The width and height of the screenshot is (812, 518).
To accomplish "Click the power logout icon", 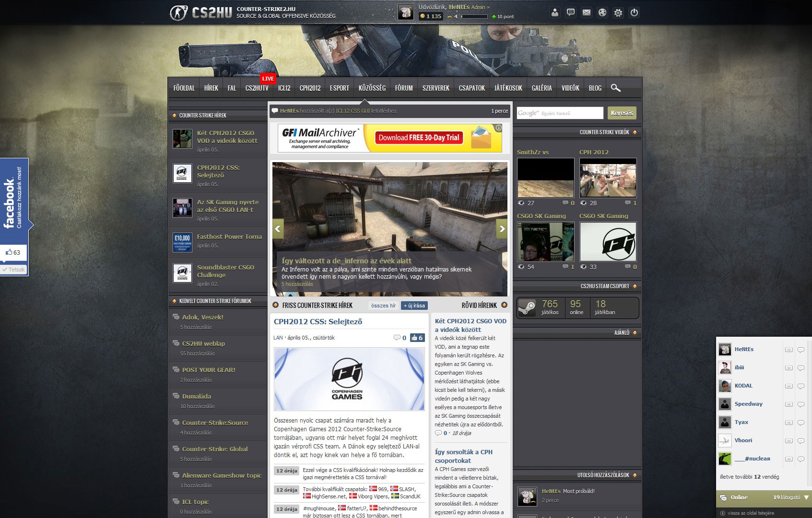I will (x=634, y=13).
